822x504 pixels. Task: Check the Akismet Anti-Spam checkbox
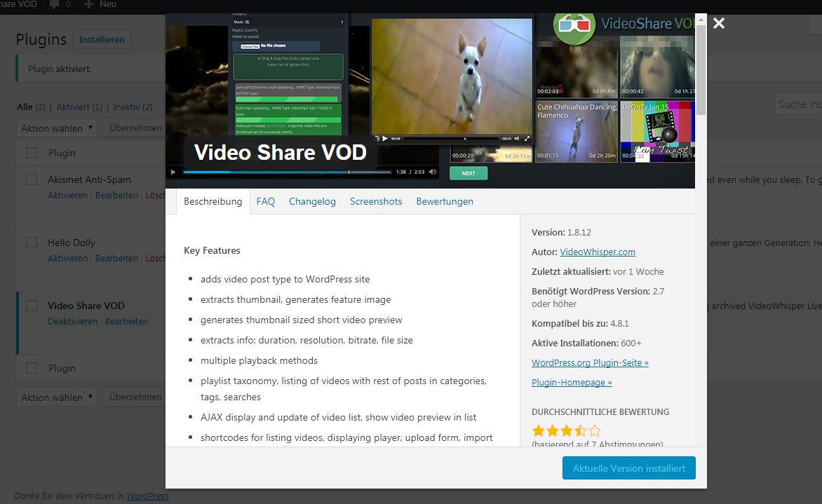(32, 179)
